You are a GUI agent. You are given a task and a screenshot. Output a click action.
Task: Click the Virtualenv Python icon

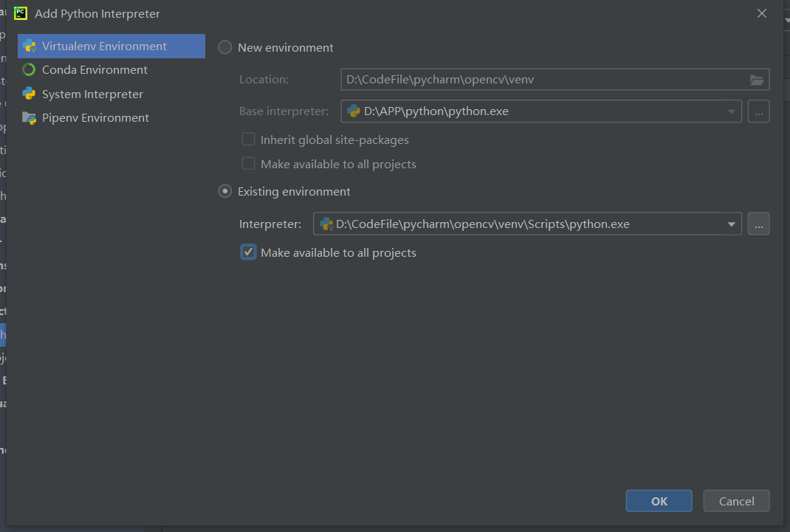30,46
